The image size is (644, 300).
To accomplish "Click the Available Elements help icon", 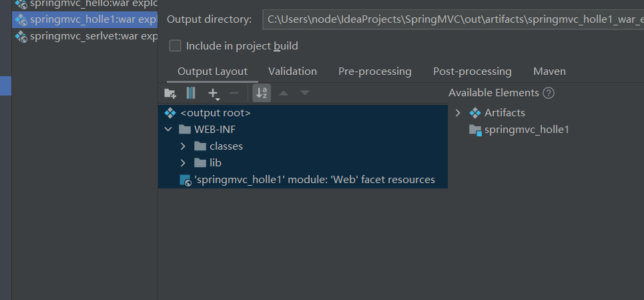I will coord(549,93).
